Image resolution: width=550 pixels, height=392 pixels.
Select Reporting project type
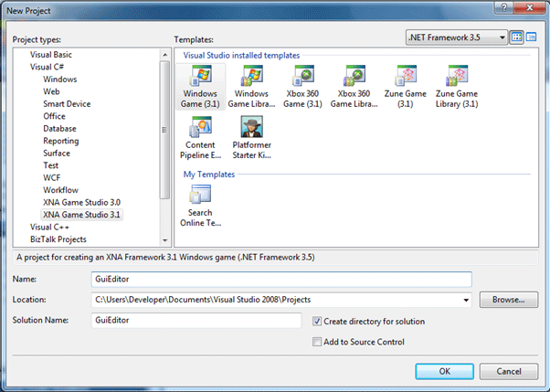click(61, 141)
